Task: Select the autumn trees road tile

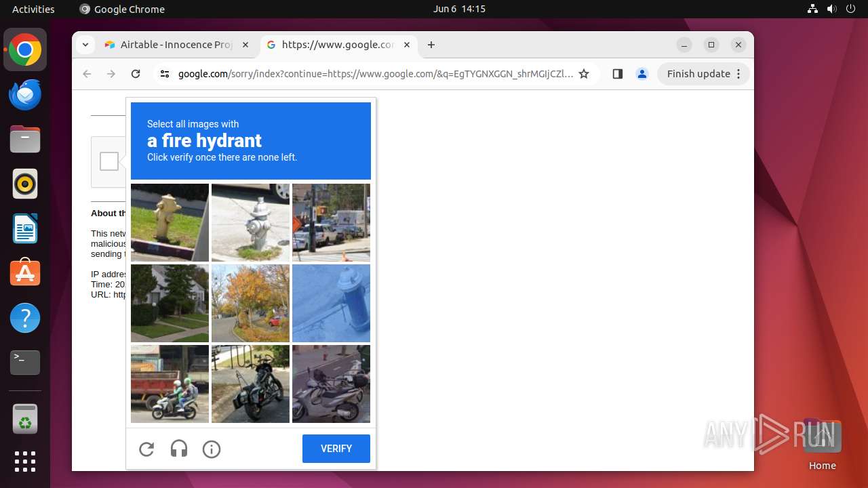Action: tap(250, 303)
